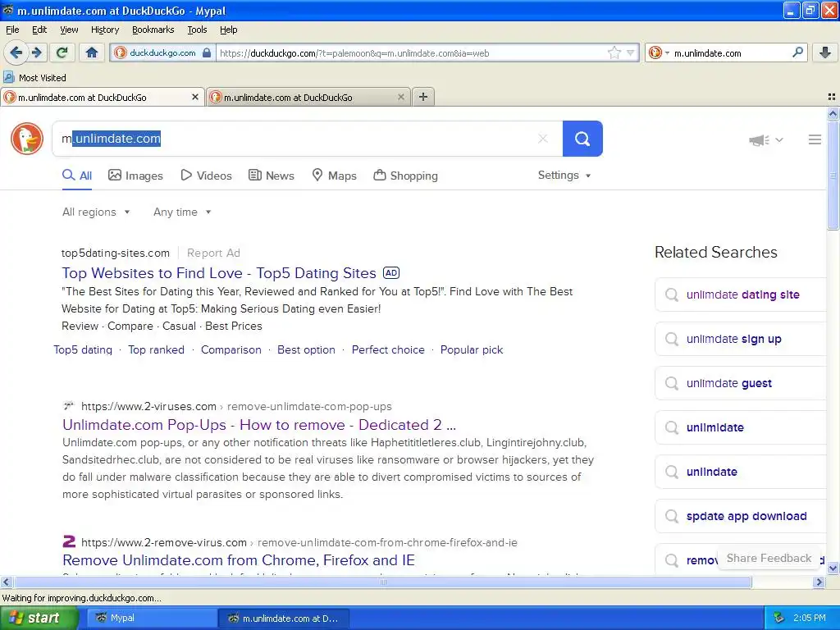This screenshot has width=840, height=630.
Task: Clear search query with the X icon
Action: [543, 139]
